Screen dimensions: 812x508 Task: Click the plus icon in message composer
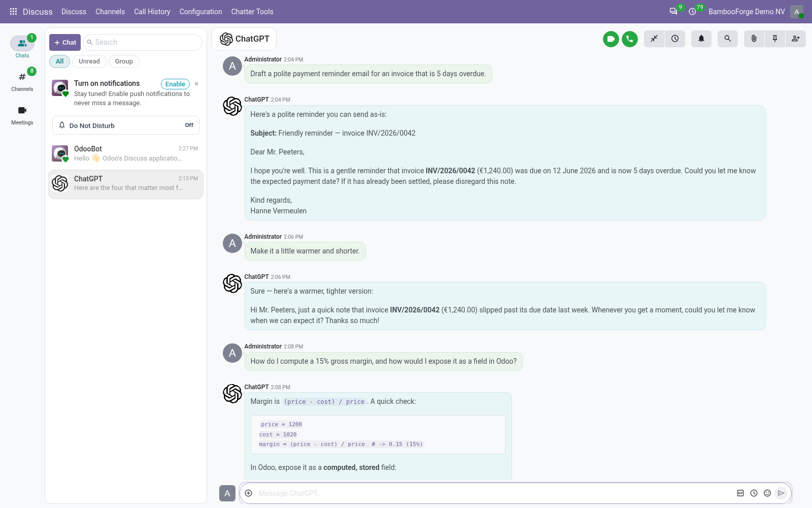pyautogui.click(x=249, y=493)
